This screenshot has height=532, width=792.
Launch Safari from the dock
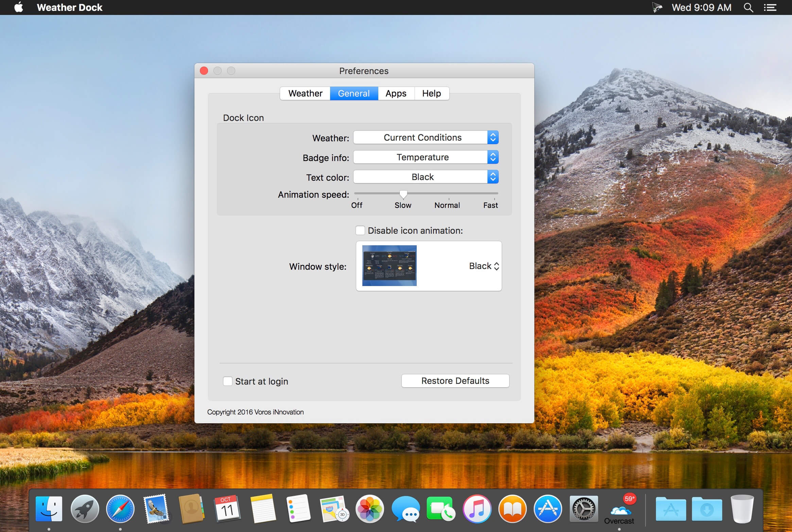120,509
